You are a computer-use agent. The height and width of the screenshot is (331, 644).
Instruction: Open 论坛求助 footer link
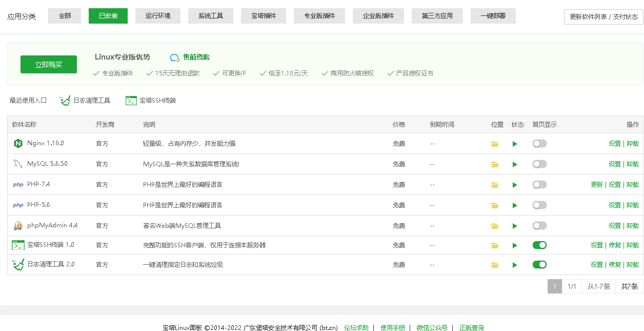click(356, 328)
